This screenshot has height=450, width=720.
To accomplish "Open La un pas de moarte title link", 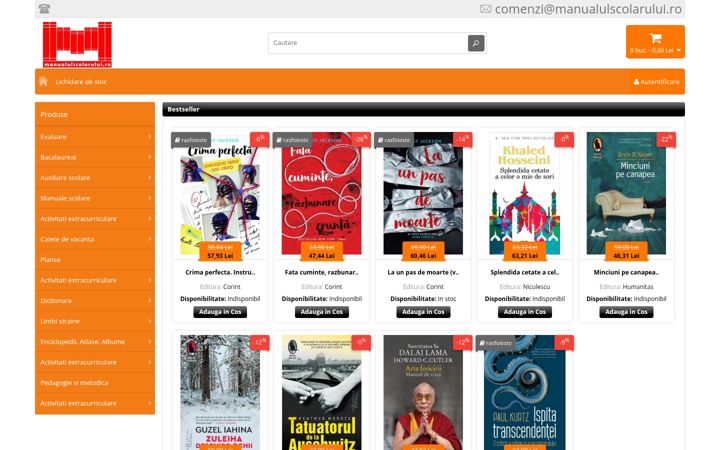I will tap(423, 272).
